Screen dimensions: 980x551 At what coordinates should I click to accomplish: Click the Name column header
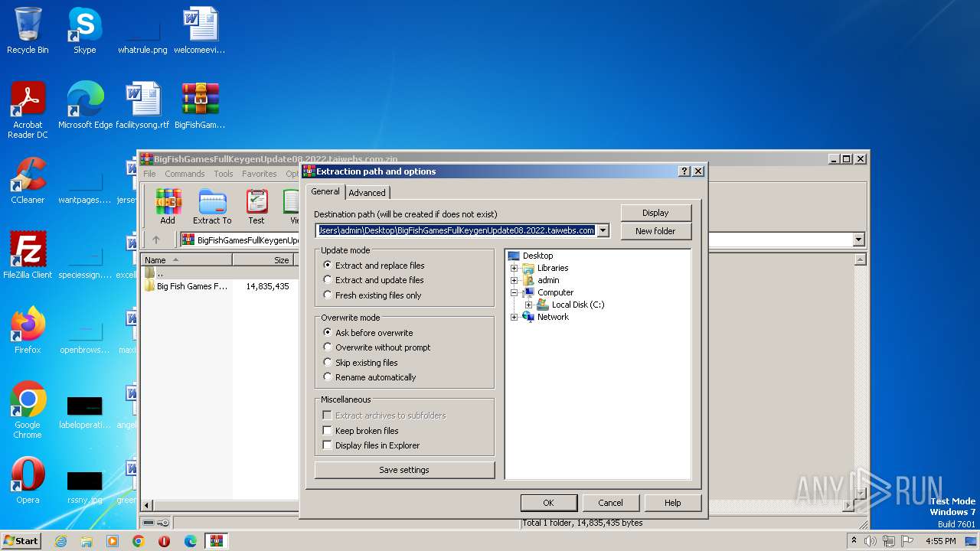(187, 260)
